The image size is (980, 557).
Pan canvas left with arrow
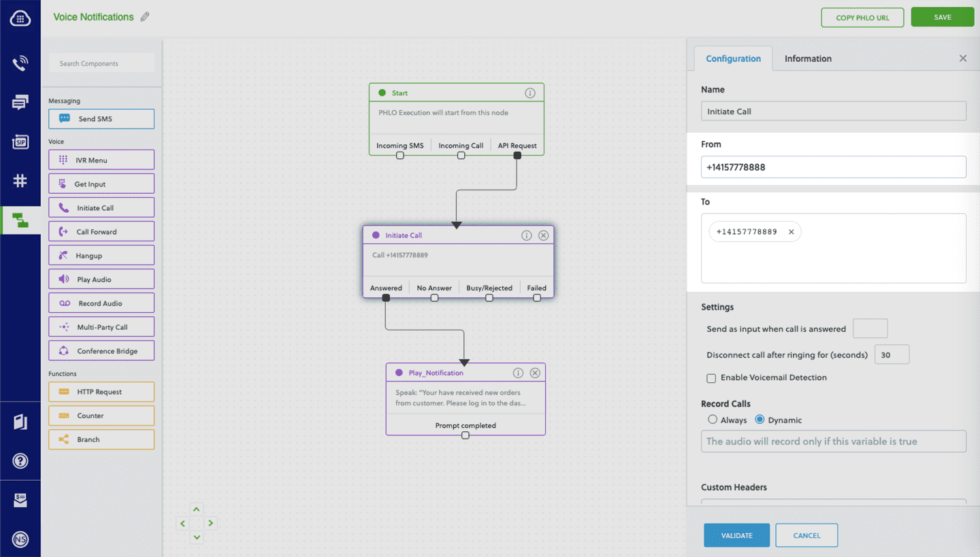coord(182,523)
